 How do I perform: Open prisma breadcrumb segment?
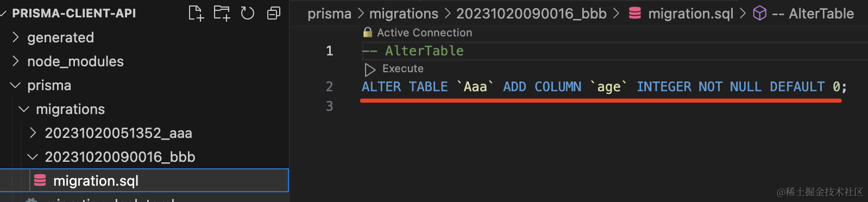click(329, 13)
